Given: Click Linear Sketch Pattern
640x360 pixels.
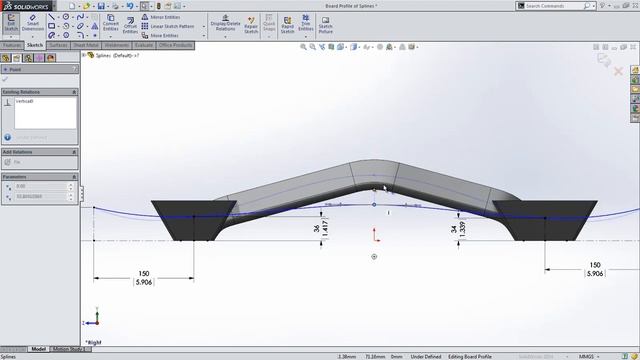Looking at the screenshot, I should tap(168, 26).
